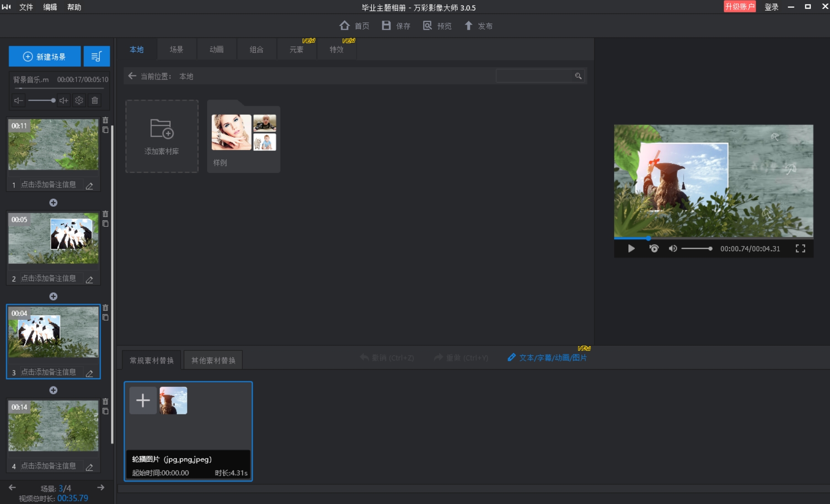This screenshot has height=504, width=830.
Task: Edit the note for scene 3
Action: click(x=90, y=373)
